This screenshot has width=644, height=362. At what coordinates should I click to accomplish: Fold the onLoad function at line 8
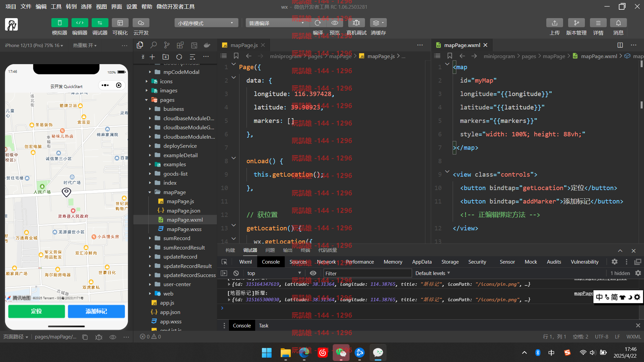click(234, 158)
